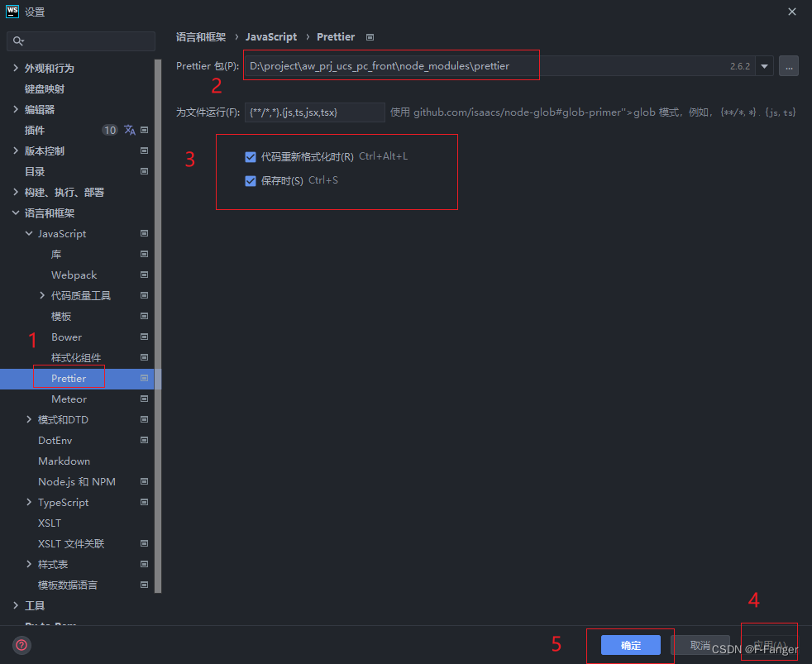812x664 pixels.
Task: Click JavaScript in the breadcrumb path
Action: (271, 36)
